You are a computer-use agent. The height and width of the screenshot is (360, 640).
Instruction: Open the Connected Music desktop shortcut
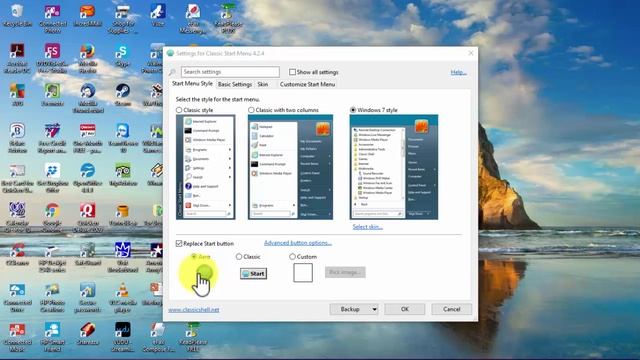(x=17, y=336)
